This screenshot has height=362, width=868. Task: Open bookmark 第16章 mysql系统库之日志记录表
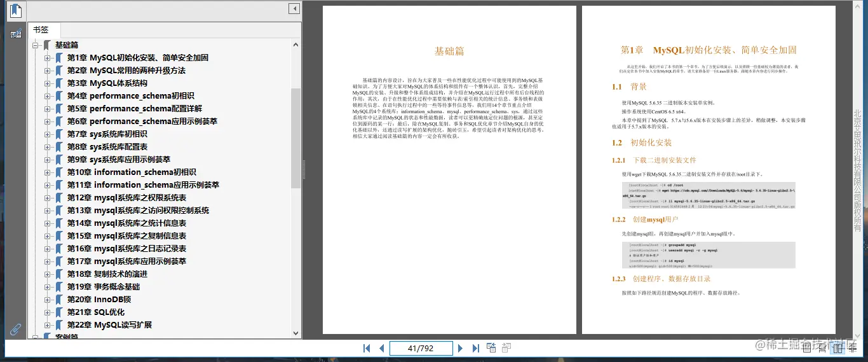(x=127, y=249)
